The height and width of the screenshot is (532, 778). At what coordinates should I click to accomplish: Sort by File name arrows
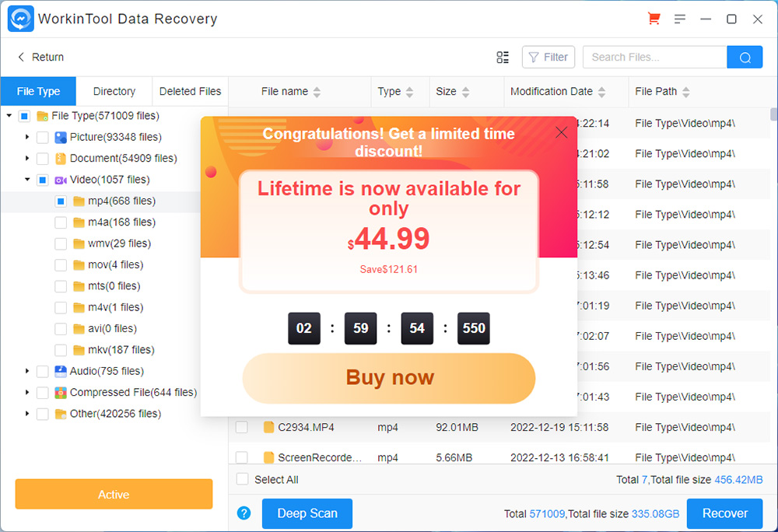[x=317, y=92]
